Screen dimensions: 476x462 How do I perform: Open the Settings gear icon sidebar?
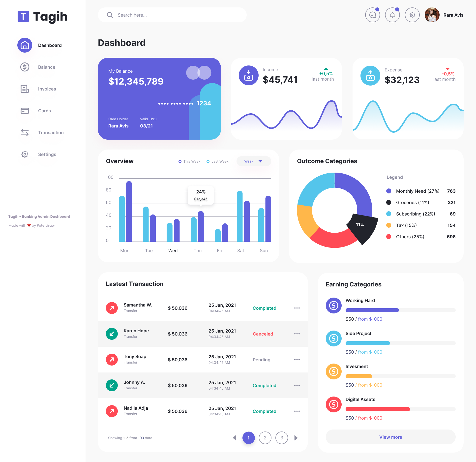[24, 154]
